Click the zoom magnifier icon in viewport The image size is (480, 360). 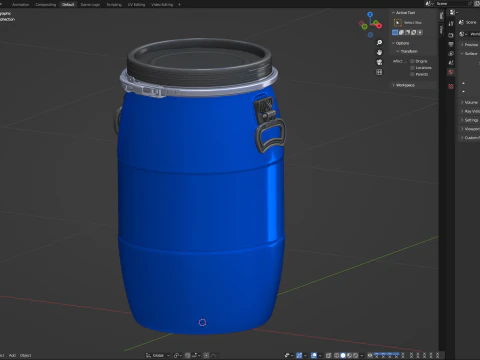[x=379, y=43]
